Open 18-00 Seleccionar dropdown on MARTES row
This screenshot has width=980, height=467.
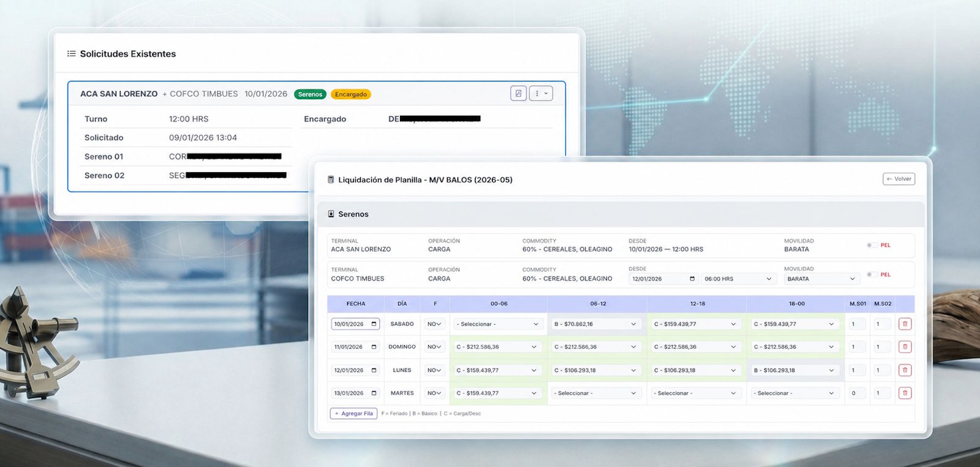795,393
